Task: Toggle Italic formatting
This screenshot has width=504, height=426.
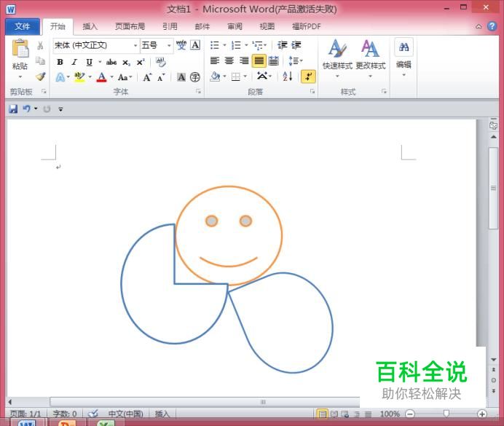Action: point(74,62)
